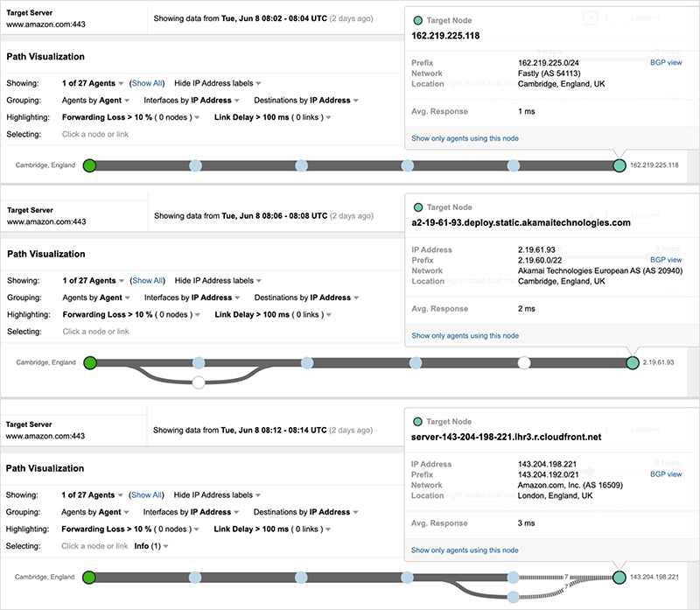Click green Cambridge agent node in 08:12 panel

pyautogui.click(x=88, y=577)
